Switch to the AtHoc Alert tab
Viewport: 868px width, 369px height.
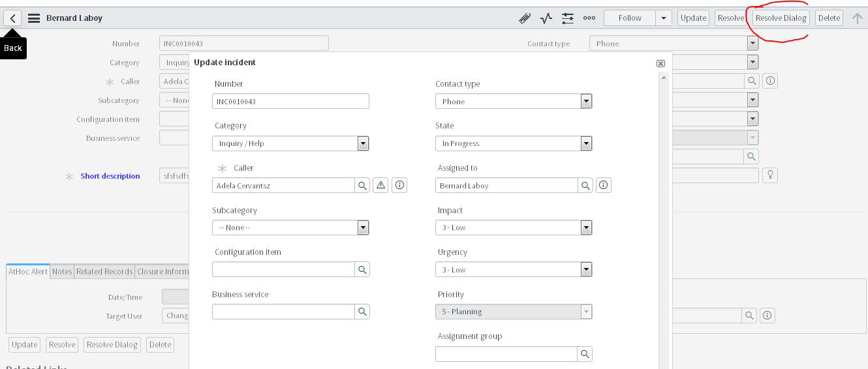point(28,272)
